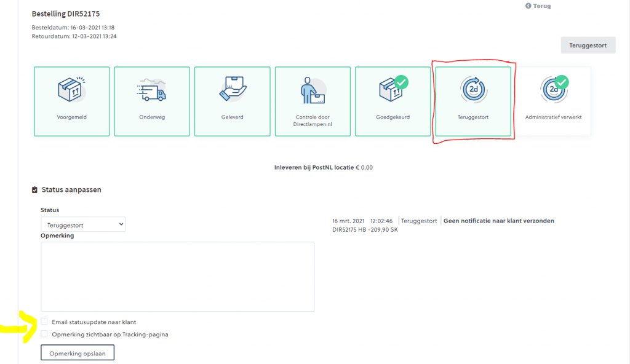Click the Opmerking opslaan button
The image size is (630, 364).
click(x=78, y=353)
